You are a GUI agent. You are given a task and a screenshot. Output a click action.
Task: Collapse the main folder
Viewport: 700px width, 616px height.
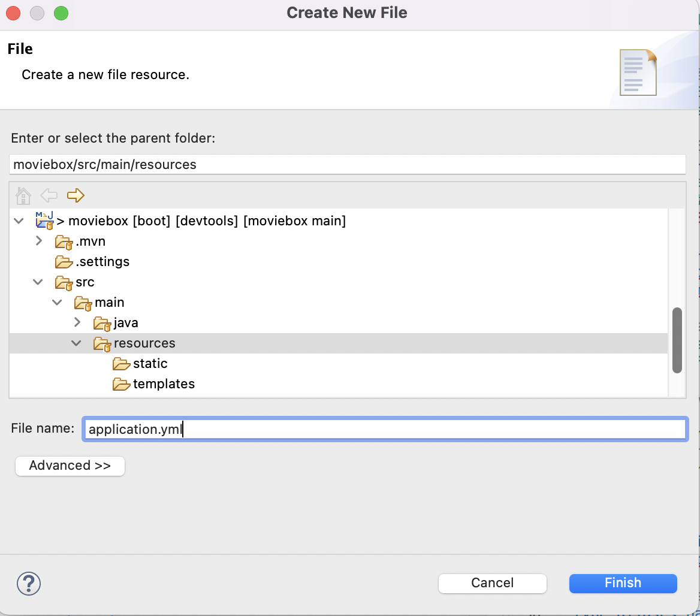pyautogui.click(x=57, y=302)
